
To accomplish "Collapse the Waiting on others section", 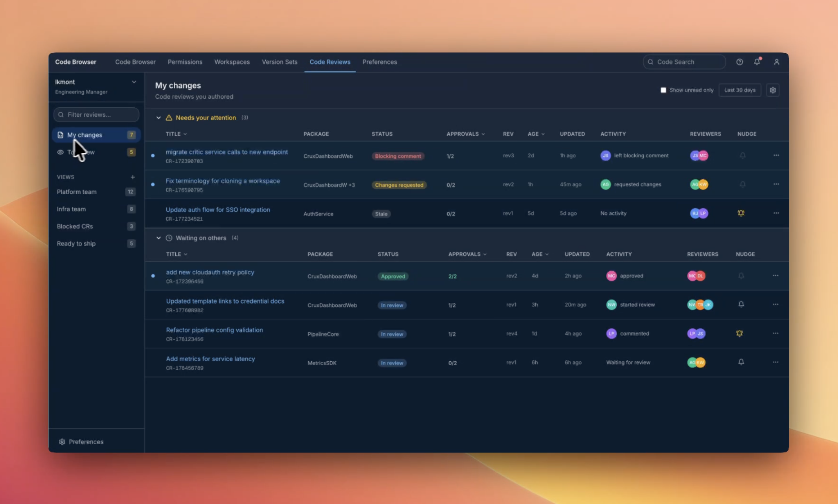I will pos(159,238).
